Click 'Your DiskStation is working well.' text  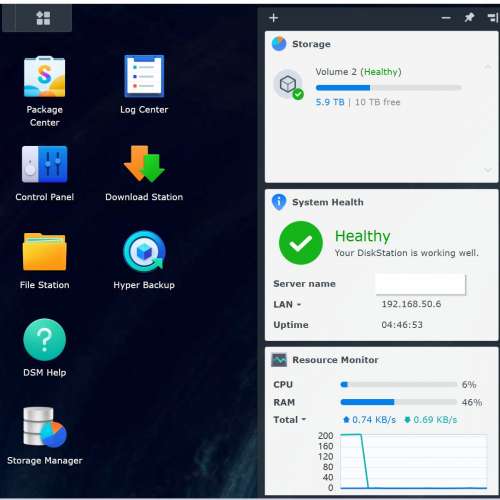click(x=407, y=253)
